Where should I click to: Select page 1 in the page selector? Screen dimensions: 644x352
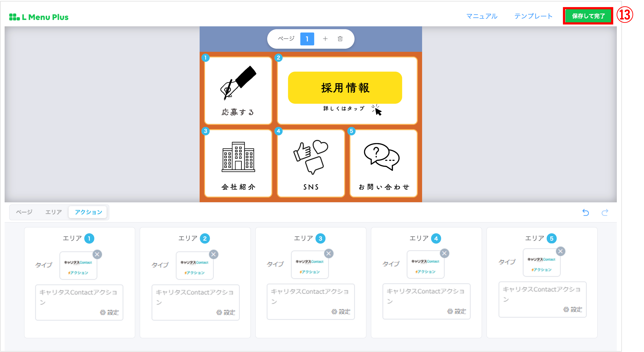307,39
